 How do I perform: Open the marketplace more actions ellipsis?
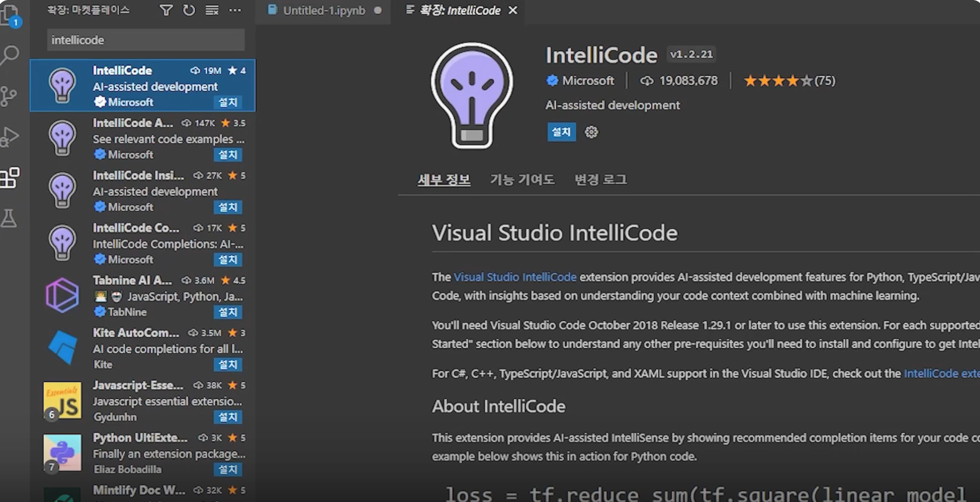(x=235, y=10)
